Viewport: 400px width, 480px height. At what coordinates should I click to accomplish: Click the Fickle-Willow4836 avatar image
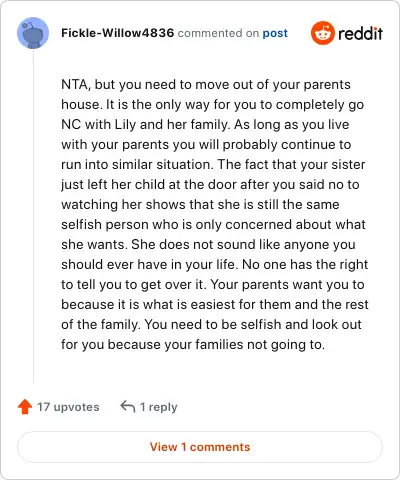(x=33, y=33)
